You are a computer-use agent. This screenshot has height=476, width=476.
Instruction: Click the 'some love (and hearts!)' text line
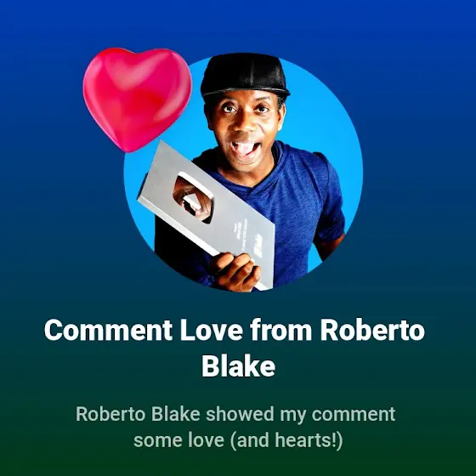pyautogui.click(x=238, y=440)
